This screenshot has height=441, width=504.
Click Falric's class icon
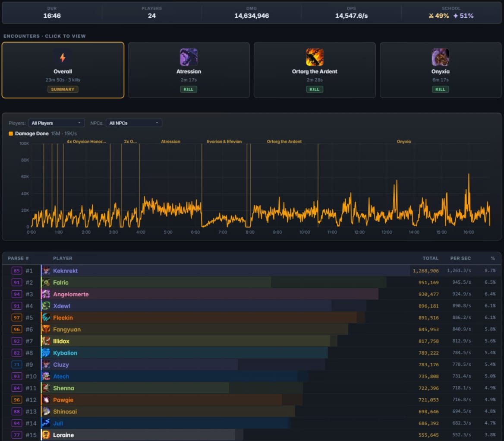click(46, 282)
